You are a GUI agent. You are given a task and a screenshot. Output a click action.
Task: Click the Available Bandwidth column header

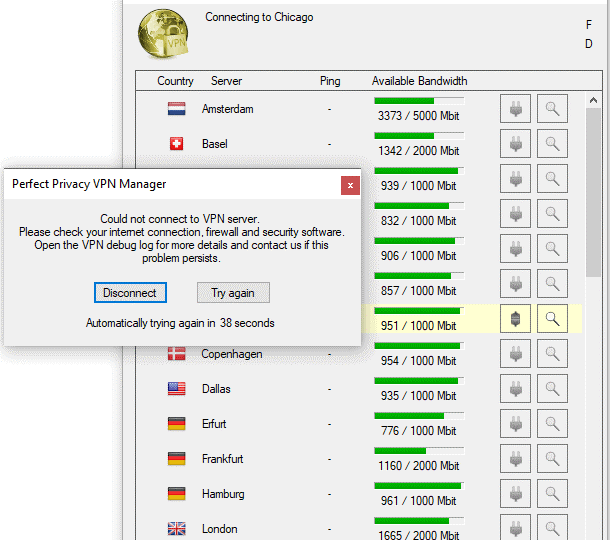(x=419, y=81)
